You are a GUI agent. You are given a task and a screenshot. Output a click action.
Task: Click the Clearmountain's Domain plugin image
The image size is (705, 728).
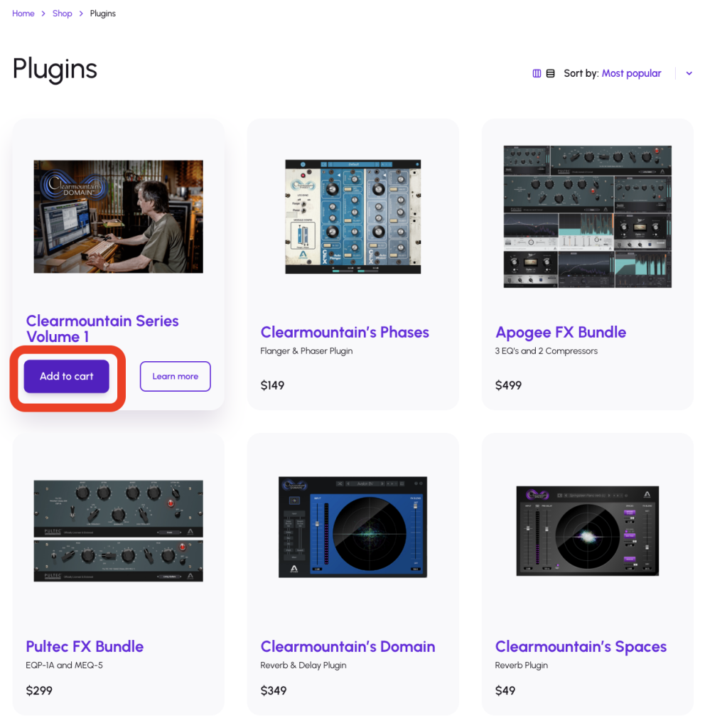(x=352, y=526)
